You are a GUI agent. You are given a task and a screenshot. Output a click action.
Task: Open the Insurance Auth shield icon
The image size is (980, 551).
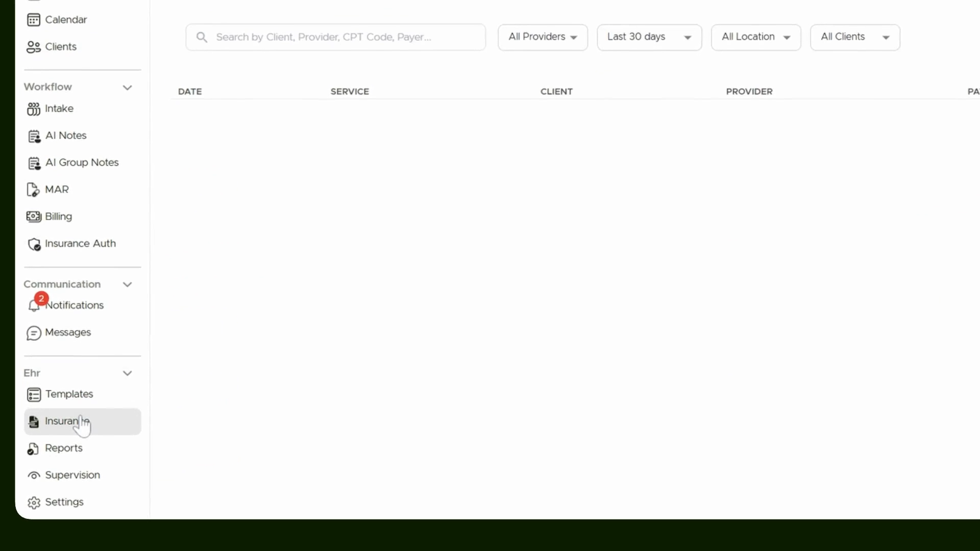(x=34, y=244)
